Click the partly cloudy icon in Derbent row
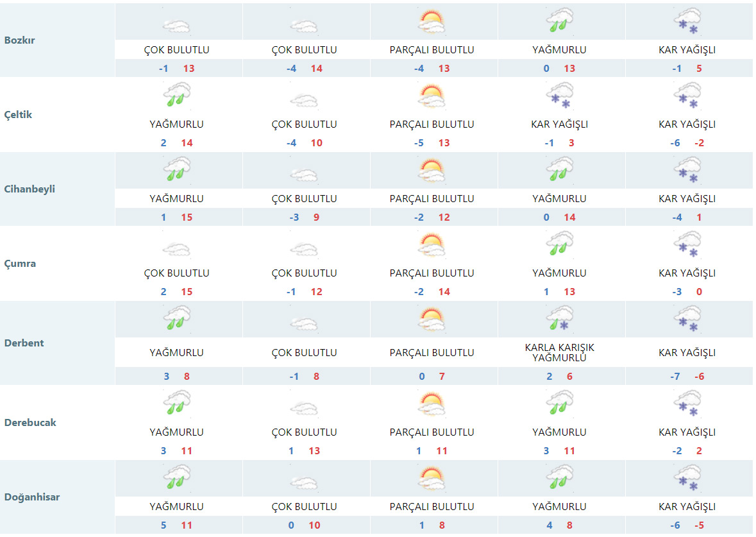 (432, 319)
